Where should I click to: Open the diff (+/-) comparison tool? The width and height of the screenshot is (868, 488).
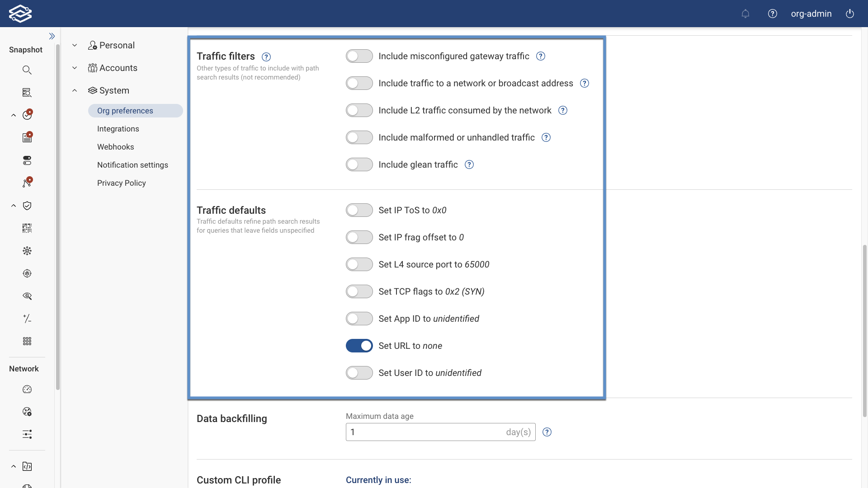pyautogui.click(x=27, y=319)
